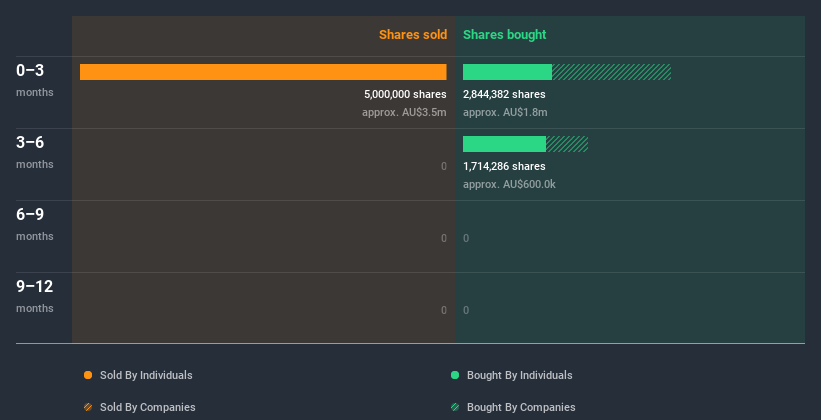Click the approx. AU$3.5m value

(404, 113)
